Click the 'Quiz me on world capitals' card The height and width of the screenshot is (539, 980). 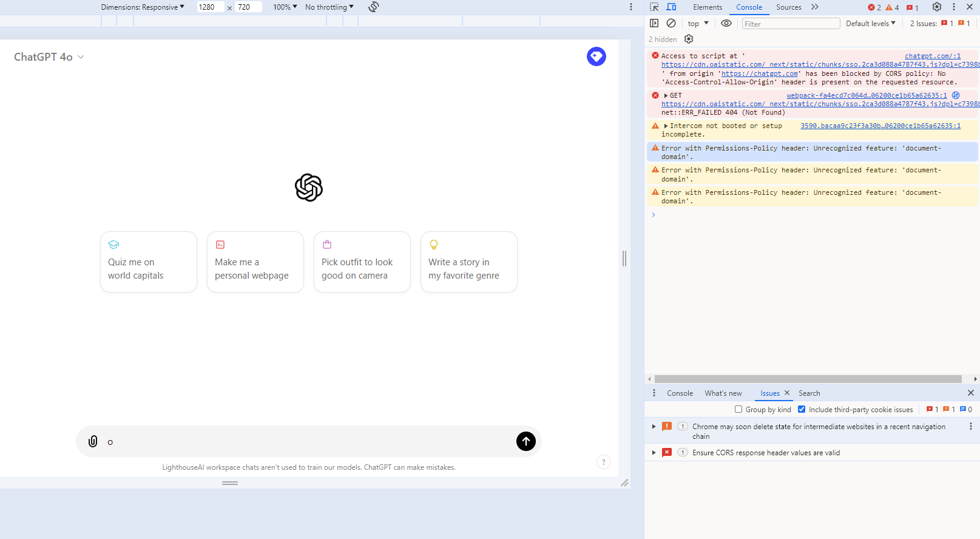click(149, 262)
